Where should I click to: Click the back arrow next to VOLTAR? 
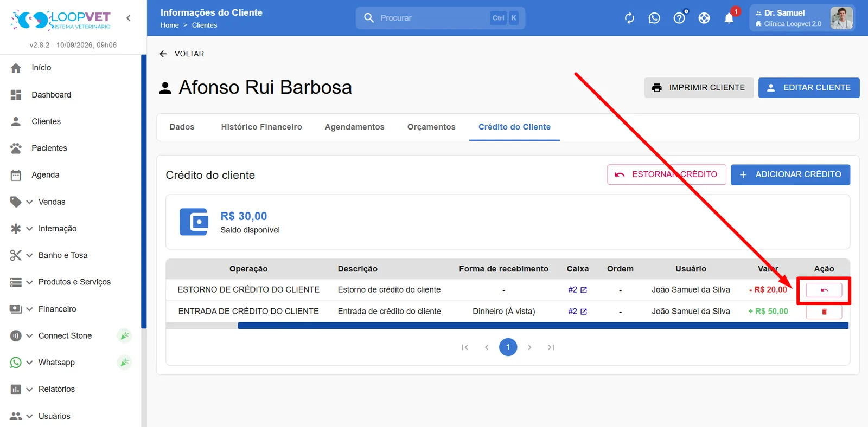click(x=163, y=54)
